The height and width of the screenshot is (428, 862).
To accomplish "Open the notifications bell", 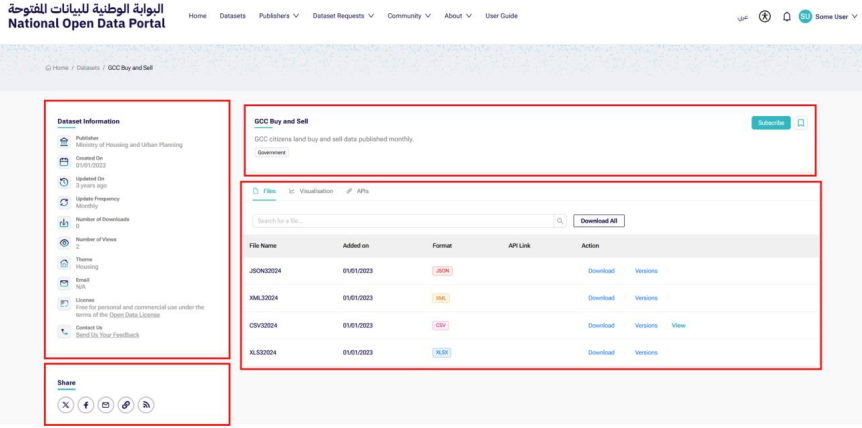I will [787, 16].
